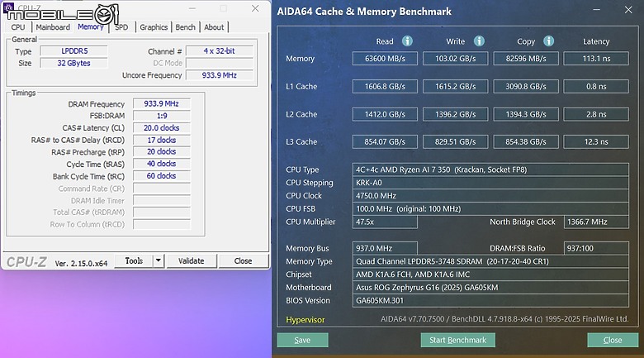Click the Size field 32 GBytes in CPU-Z
This screenshot has width=644, height=358.
74,63
